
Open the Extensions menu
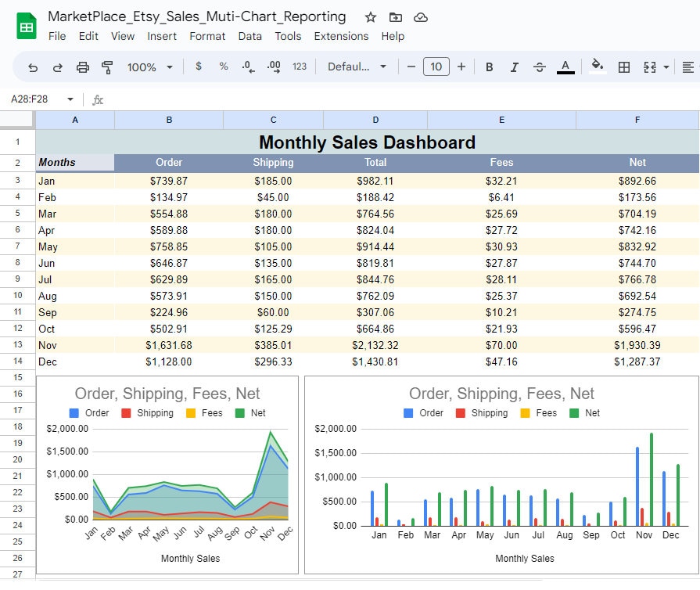[x=341, y=36]
